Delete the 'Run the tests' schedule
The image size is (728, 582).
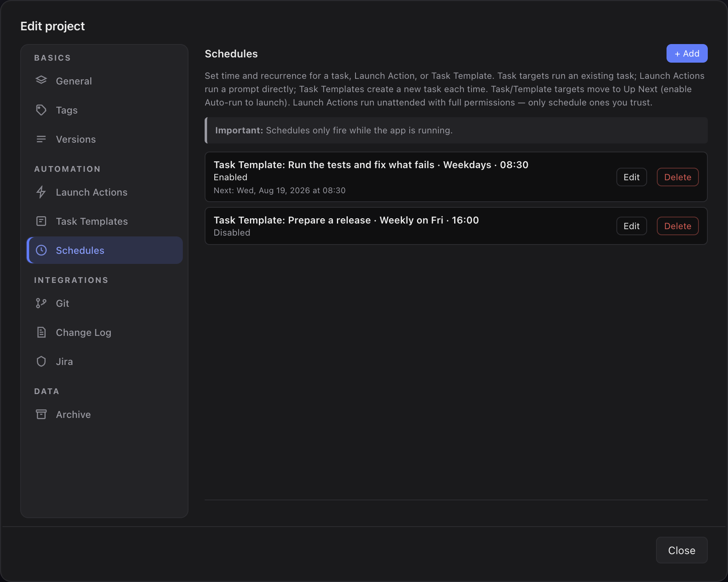click(677, 177)
